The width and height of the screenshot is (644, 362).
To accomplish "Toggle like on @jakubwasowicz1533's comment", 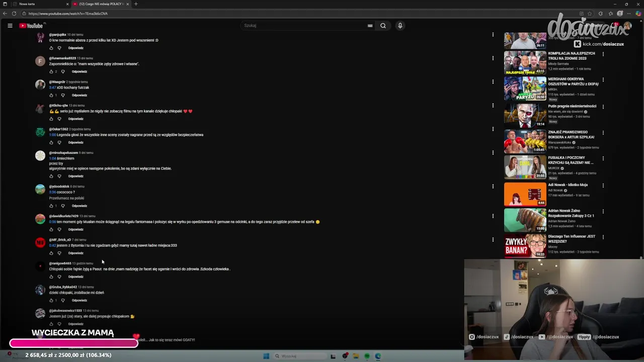I will pyautogui.click(x=51, y=324).
